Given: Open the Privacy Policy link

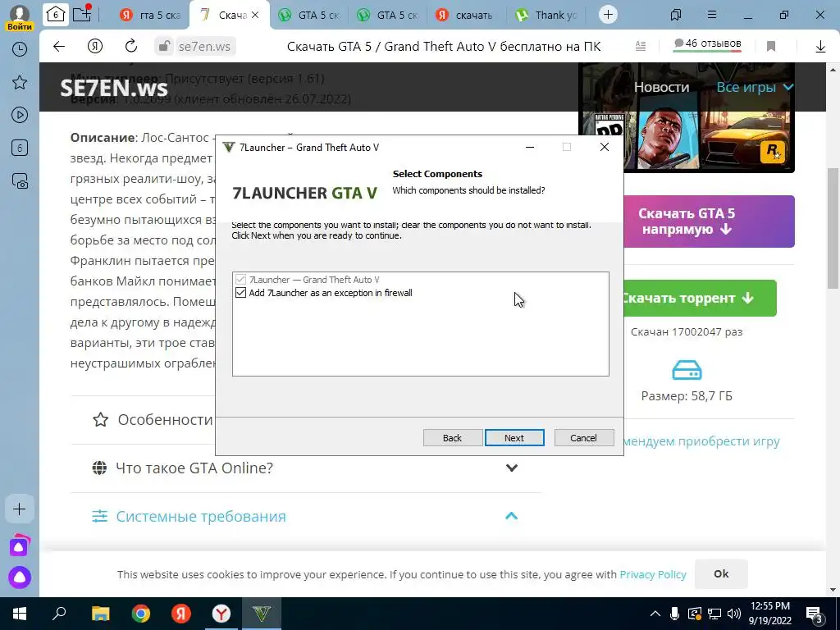Looking at the screenshot, I should [x=652, y=574].
